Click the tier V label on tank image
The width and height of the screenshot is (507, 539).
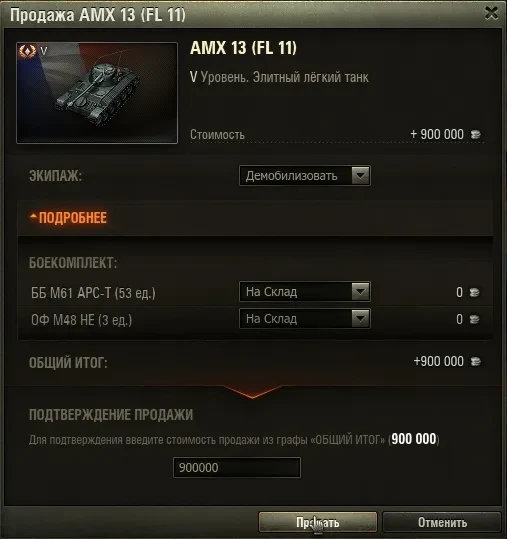(44, 51)
